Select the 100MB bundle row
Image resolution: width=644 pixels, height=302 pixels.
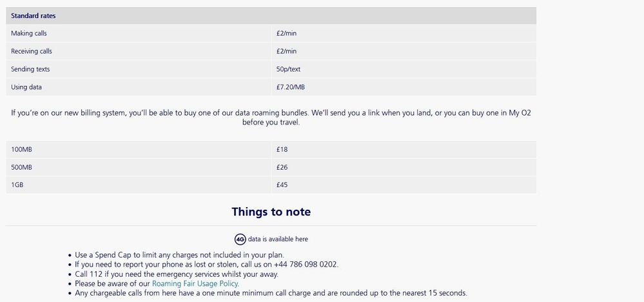[x=271, y=150]
